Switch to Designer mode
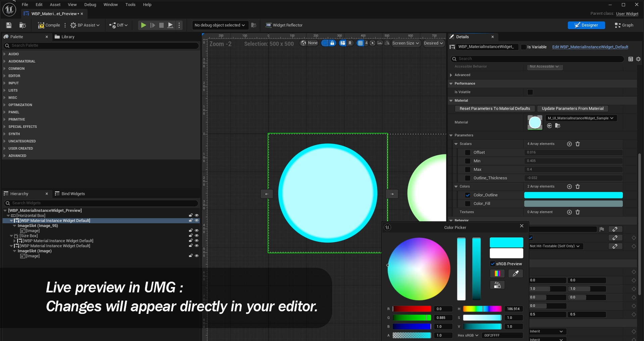Screen dimensions: 644x341 pyautogui.click(x=586, y=25)
